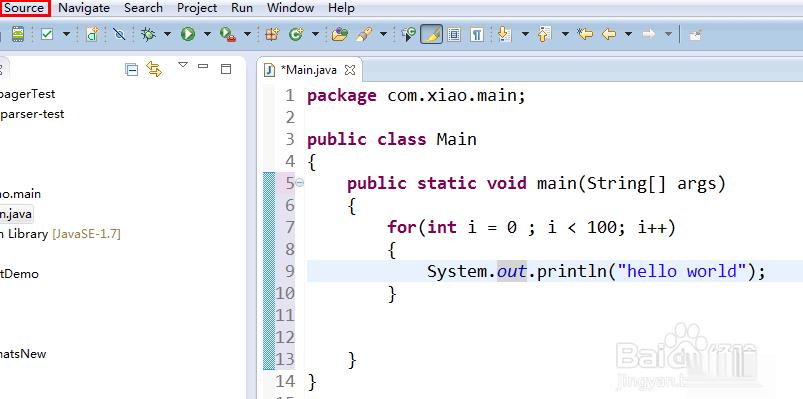Run the program with the green play icon
Viewport: 803px width, 399px height.
[188, 34]
